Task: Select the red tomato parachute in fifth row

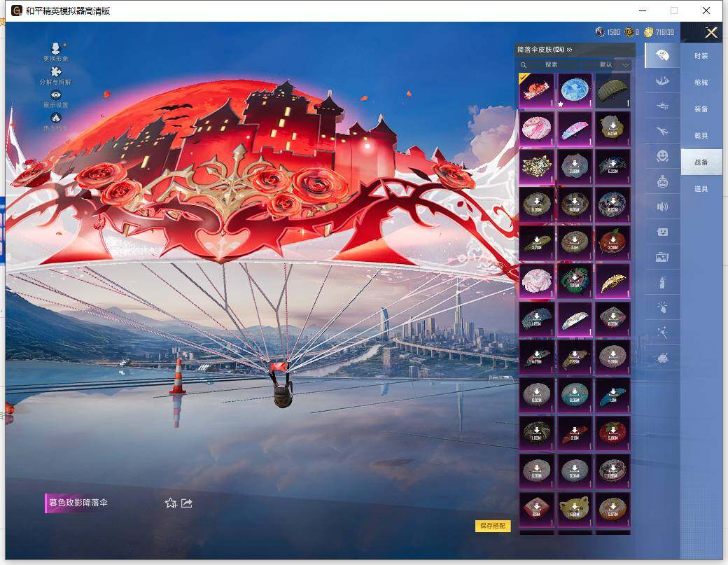Action: click(613, 243)
